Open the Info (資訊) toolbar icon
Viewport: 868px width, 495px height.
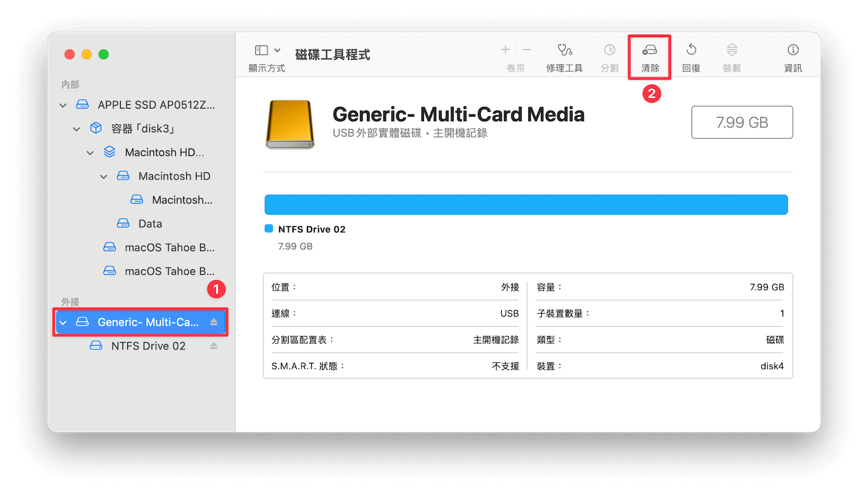point(793,50)
